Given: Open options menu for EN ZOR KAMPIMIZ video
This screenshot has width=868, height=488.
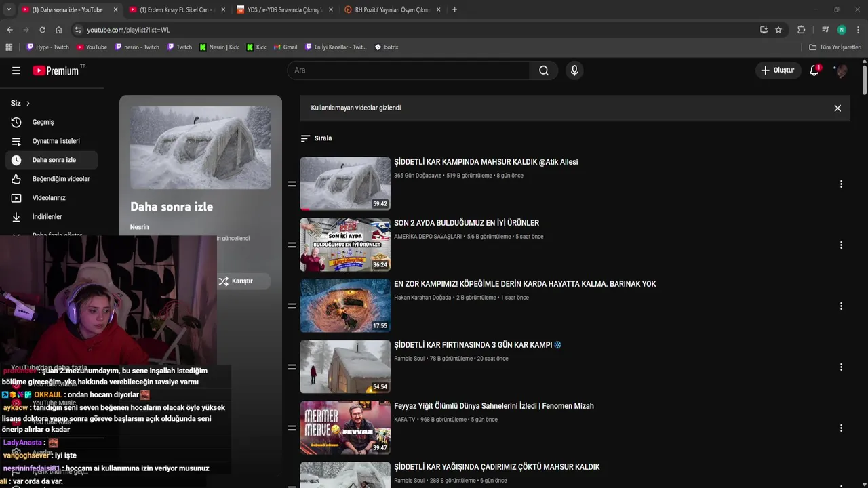Looking at the screenshot, I should (x=841, y=306).
